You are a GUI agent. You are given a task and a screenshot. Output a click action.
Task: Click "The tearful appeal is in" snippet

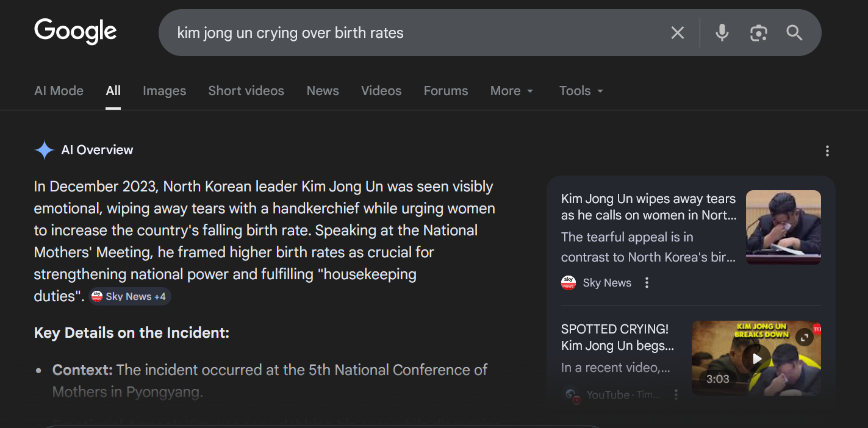(x=627, y=237)
